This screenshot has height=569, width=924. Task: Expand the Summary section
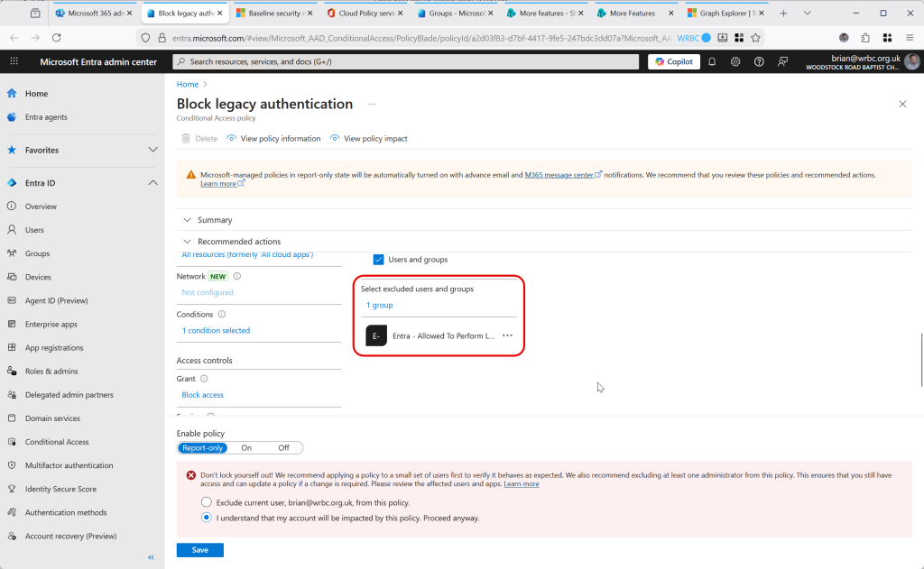215,220
